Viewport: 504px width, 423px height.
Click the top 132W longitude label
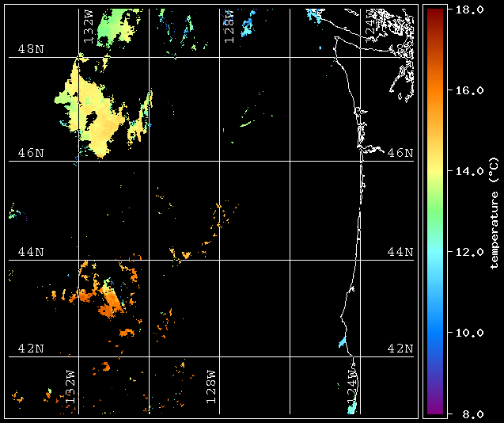[88, 26]
